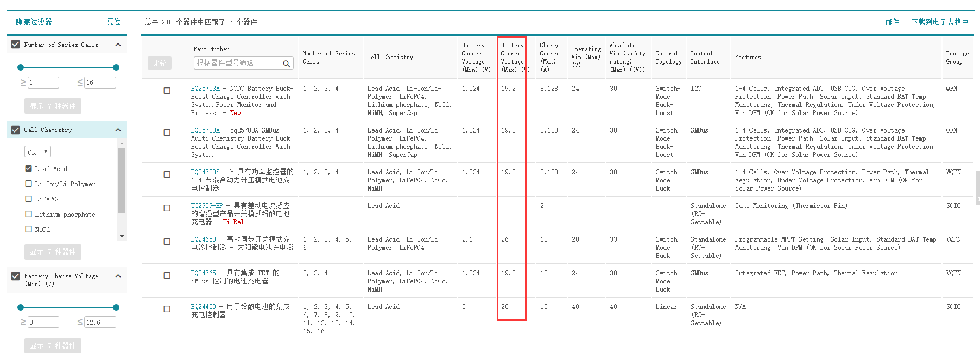Open the BQ24765 part link
The height and width of the screenshot is (353, 980).
pyautogui.click(x=203, y=273)
